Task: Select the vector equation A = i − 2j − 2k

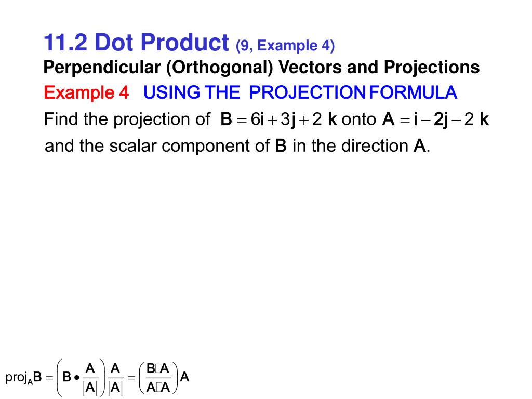Action: tap(435, 119)
